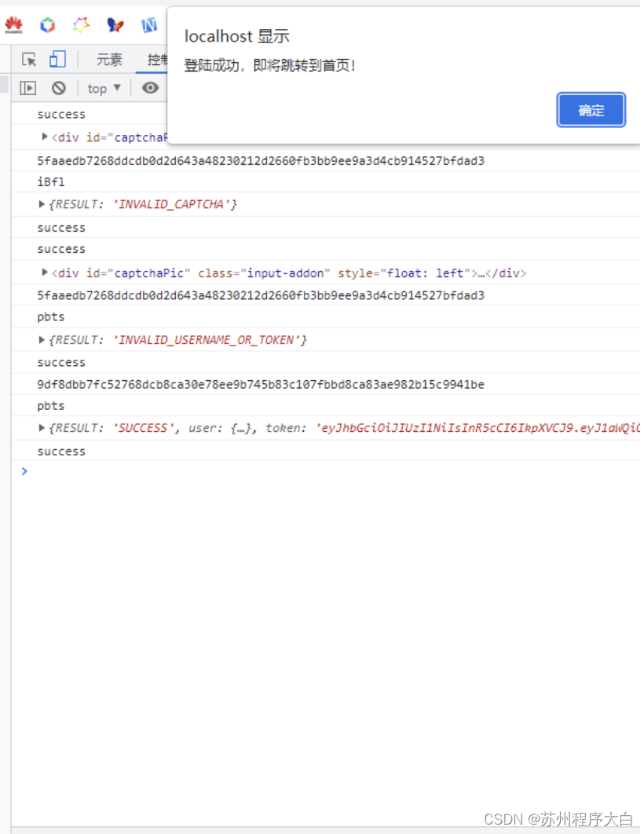Screen dimensions: 644x834
Task: Select the hash starting with 9df8dbb7
Action: click(261, 385)
